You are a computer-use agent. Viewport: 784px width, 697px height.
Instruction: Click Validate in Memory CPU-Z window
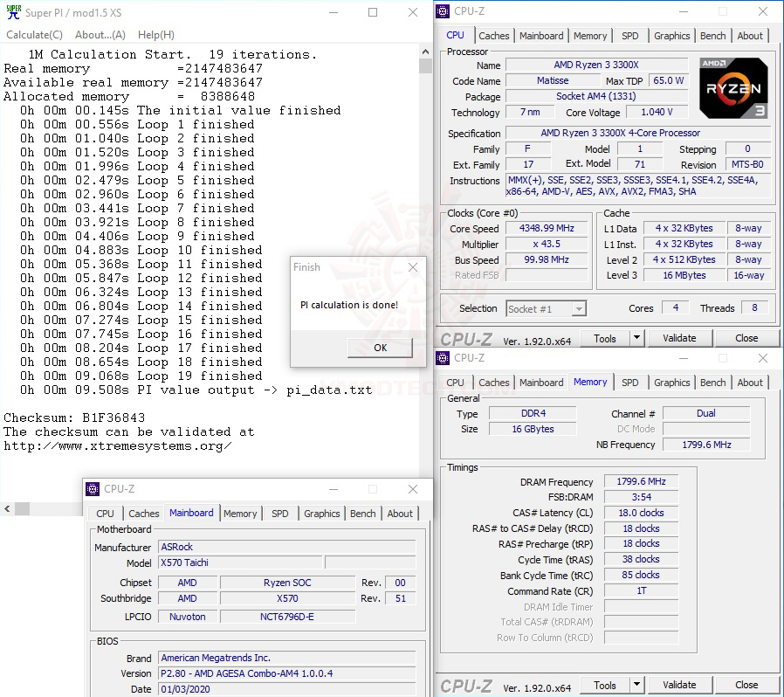pyautogui.click(x=679, y=685)
